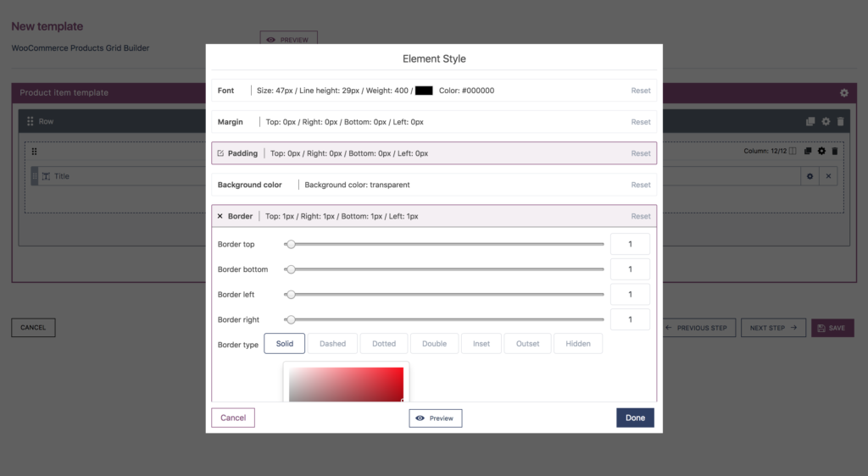Click Cancel in Element Style dialog
The height and width of the screenshot is (476, 868).
pos(233,418)
